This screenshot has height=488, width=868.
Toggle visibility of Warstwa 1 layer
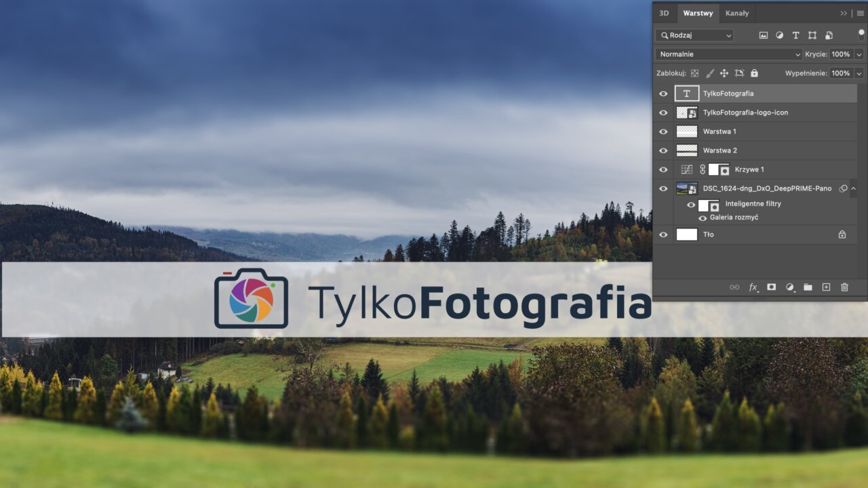click(x=663, y=131)
